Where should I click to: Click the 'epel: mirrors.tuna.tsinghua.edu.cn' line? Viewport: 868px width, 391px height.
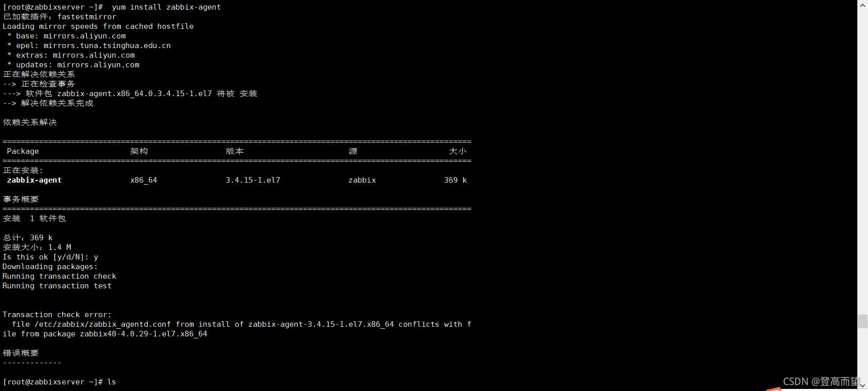(x=89, y=46)
